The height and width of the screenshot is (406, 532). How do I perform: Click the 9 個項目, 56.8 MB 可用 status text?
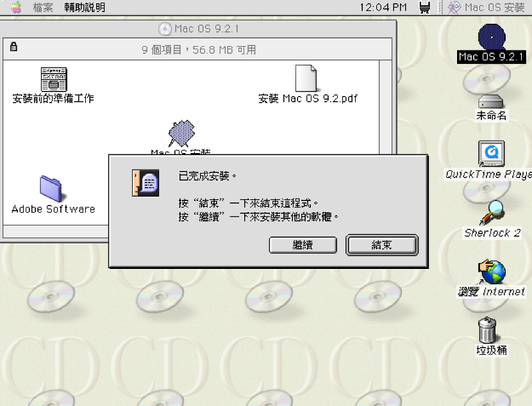pyautogui.click(x=199, y=50)
